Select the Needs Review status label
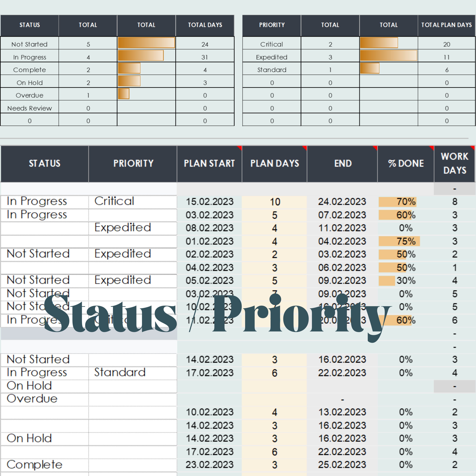 (30, 108)
